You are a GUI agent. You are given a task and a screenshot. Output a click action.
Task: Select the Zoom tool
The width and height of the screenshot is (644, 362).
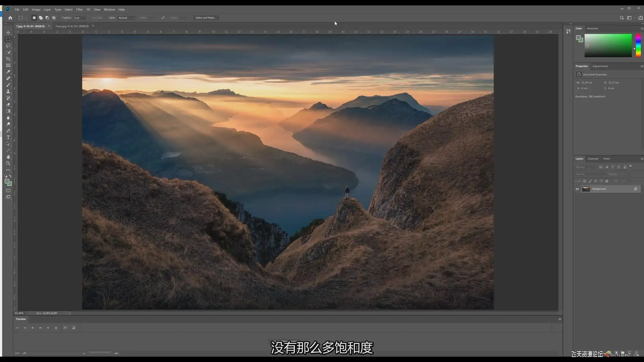(x=8, y=164)
